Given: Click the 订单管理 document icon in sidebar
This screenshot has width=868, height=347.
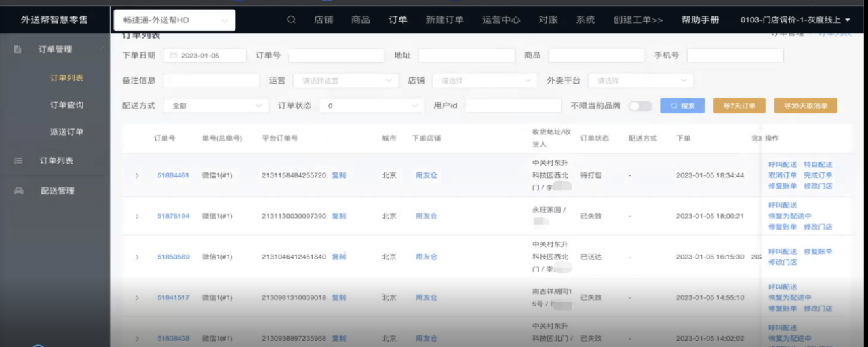Looking at the screenshot, I should pos(18,50).
